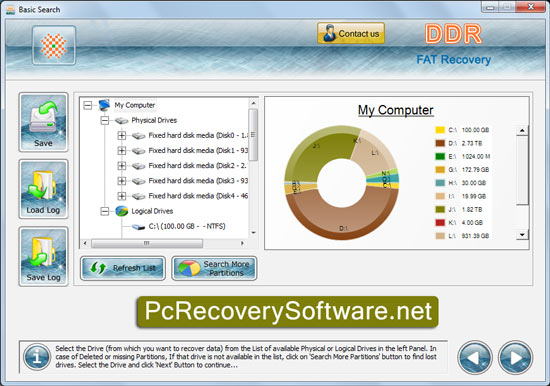Image resolution: width=550 pixels, height=386 pixels.
Task: Click Contact us button
Action: [x=351, y=33]
